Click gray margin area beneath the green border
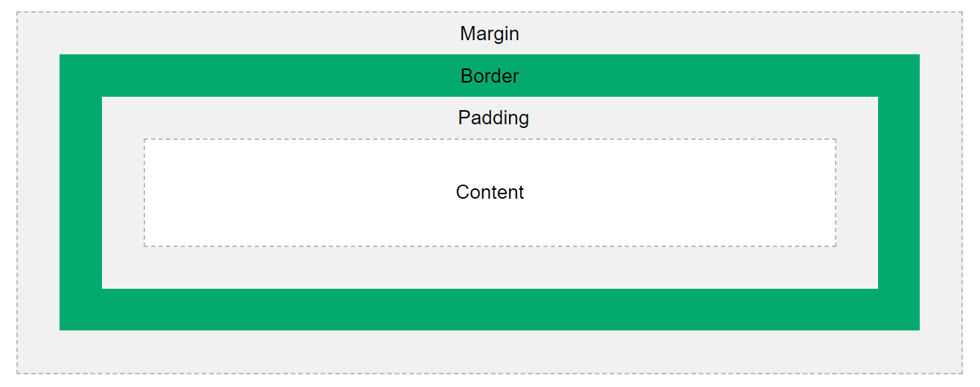The height and width of the screenshot is (387, 980). [490, 351]
